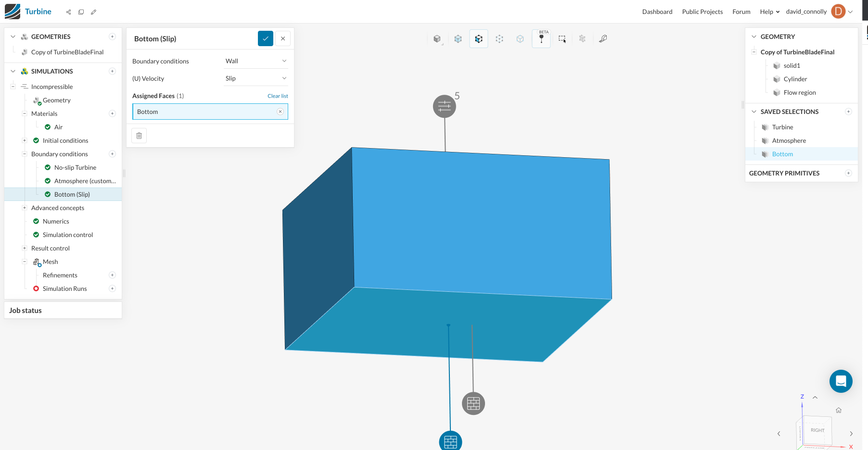
Task: Open the Air material
Action: point(58,127)
